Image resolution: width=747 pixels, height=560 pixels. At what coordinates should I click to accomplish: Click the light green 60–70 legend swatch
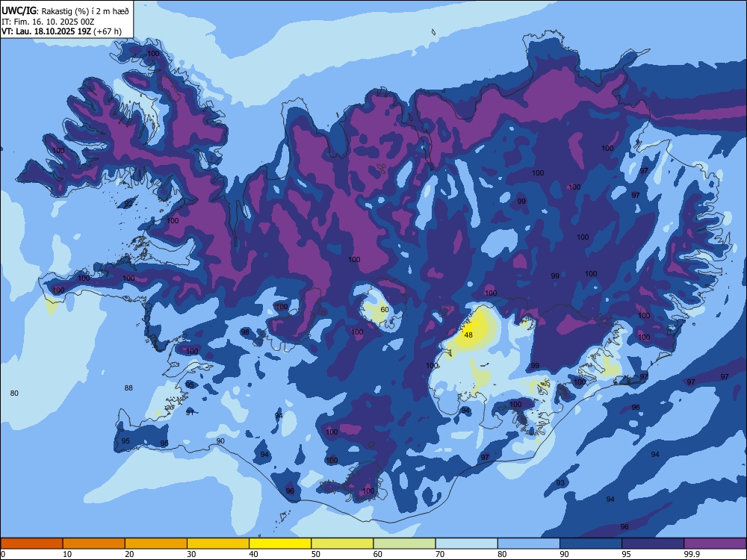[x=404, y=544]
